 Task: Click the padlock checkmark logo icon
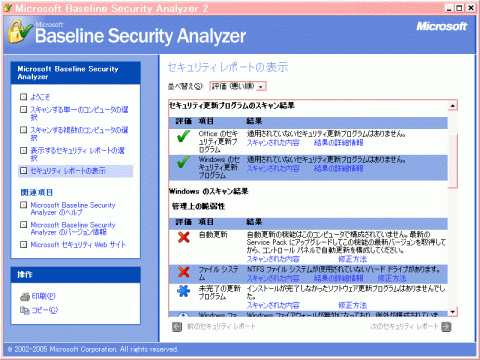tap(20, 32)
